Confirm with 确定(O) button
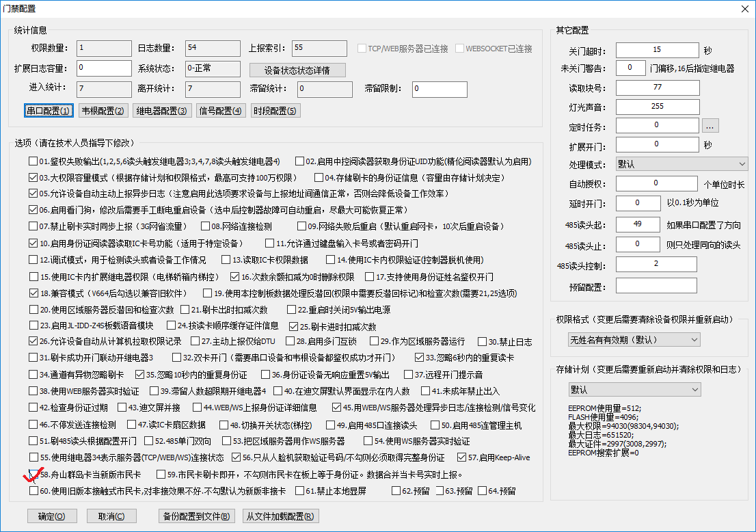Screen dimensions: 756x532 (x=52, y=516)
